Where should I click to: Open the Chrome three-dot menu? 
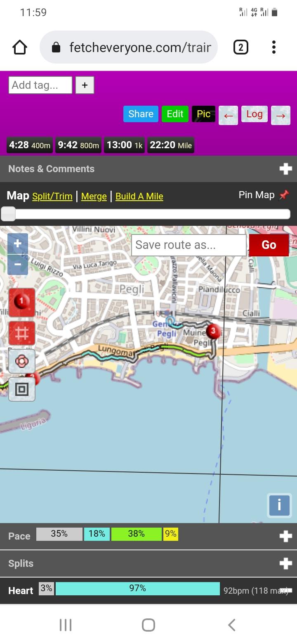coord(274,47)
